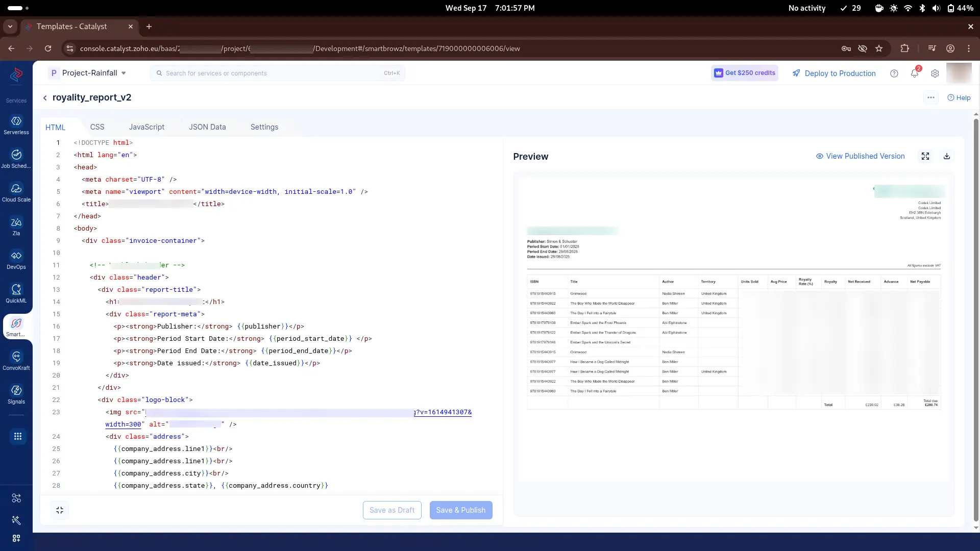Open the Cloud Scale section
This screenshot has height=551, width=980.
(x=16, y=192)
